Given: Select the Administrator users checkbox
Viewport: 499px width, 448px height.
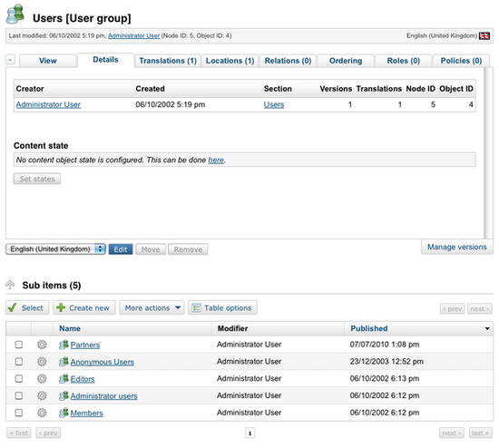Looking at the screenshot, I should point(19,395).
